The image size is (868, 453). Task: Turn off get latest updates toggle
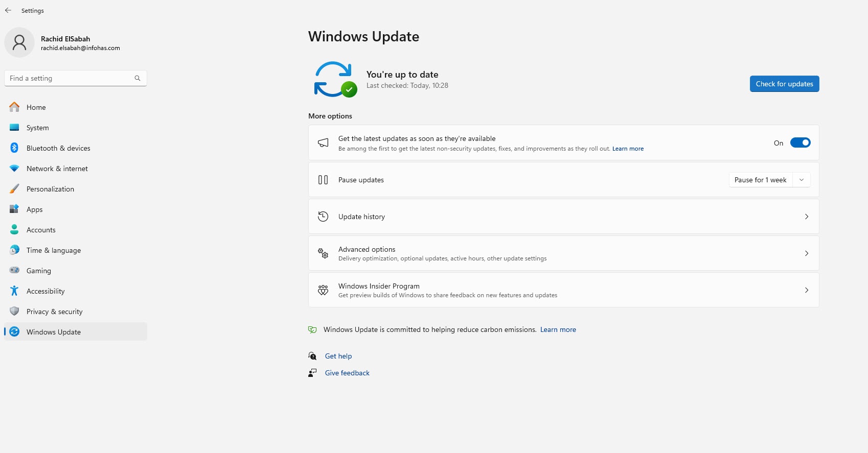pyautogui.click(x=800, y=143)
